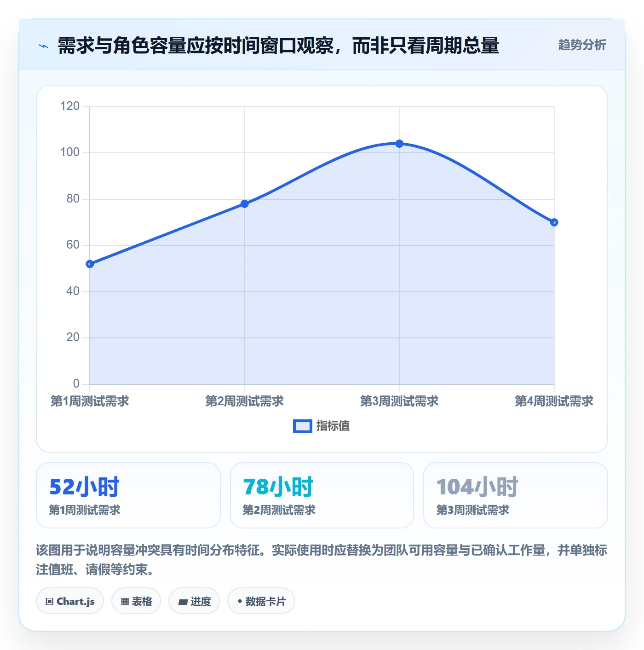
Task: Select the peak data point at 104
Action: [399, 144]
